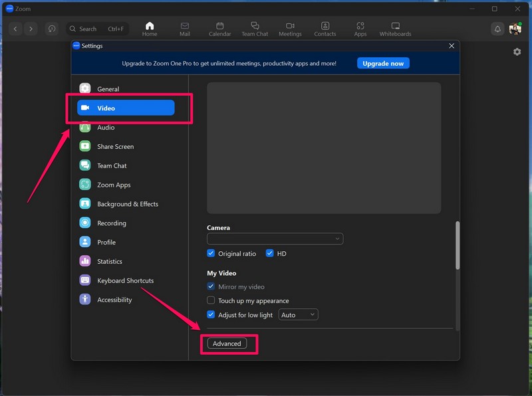532x396 pixels.
Task: Go to Contacts in top bar
Action: 325,29
